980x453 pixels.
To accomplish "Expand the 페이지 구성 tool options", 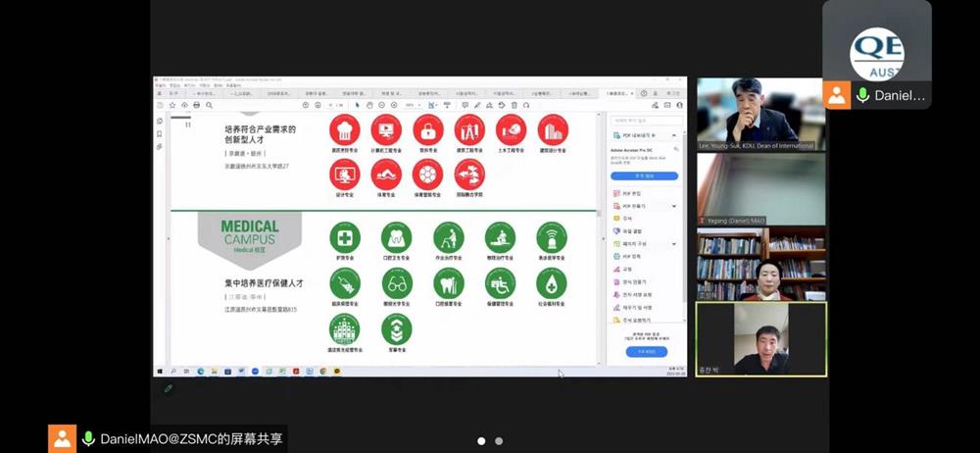I will [674, 243].
